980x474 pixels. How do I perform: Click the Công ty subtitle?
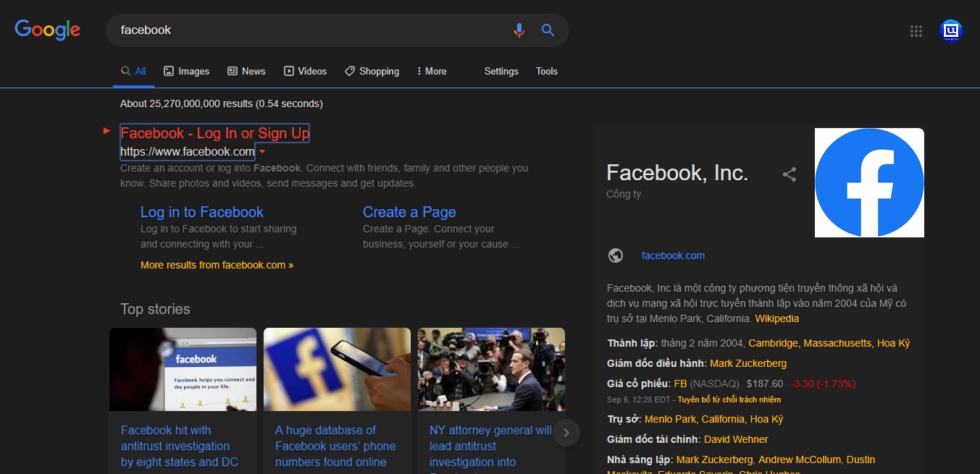click(x=624, y=194)
